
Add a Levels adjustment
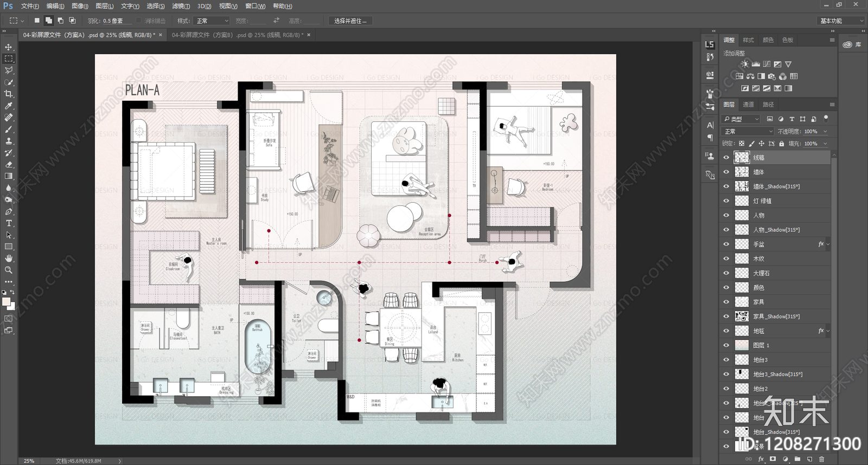pos(756,64)
